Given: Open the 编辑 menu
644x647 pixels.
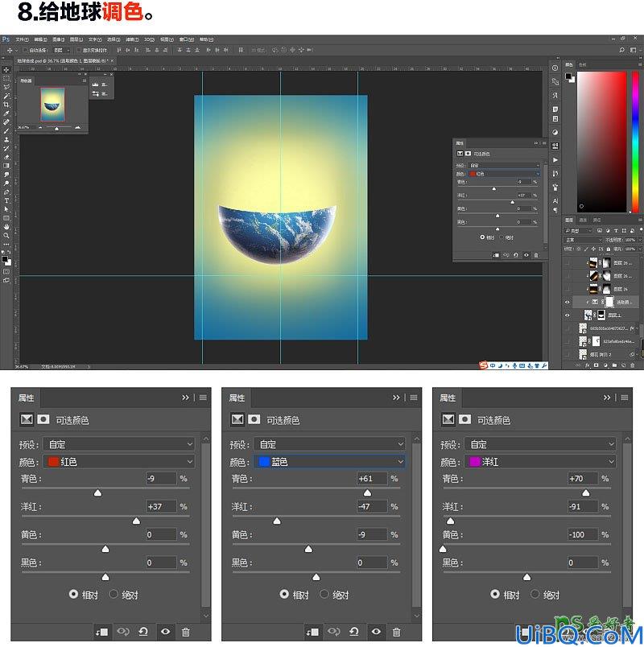Looking at the screenshot, I should pos(40,39).
